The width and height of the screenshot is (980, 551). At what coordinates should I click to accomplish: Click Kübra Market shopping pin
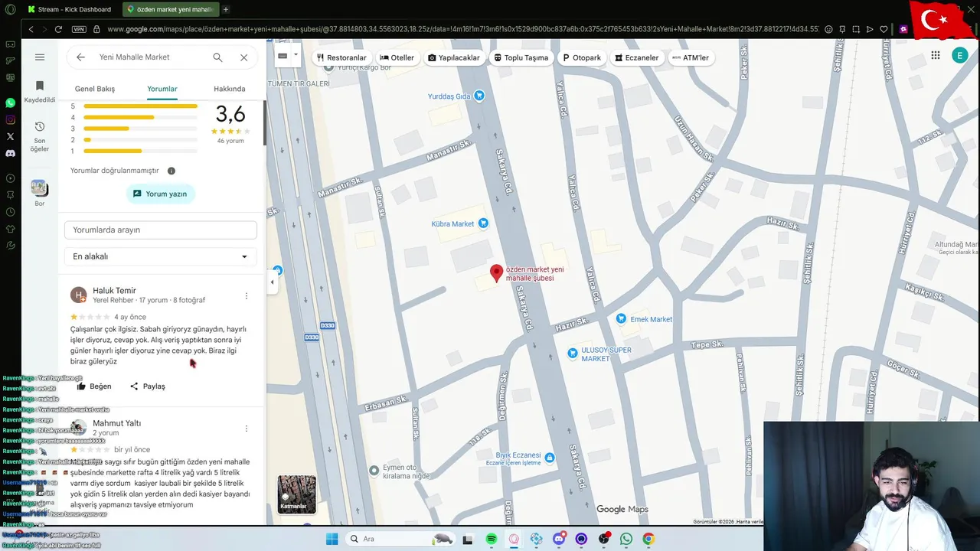(483, 223)
